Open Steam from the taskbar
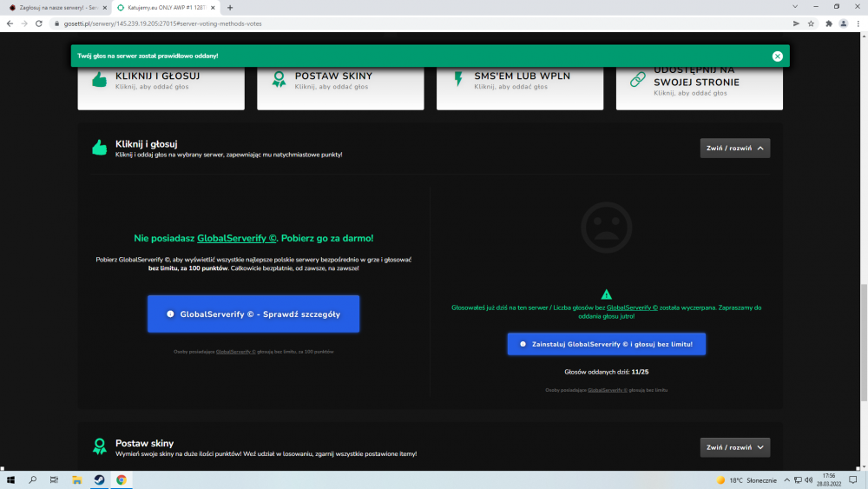The width and height of the screenshot is (868, 489). click(x=99, y=480)
